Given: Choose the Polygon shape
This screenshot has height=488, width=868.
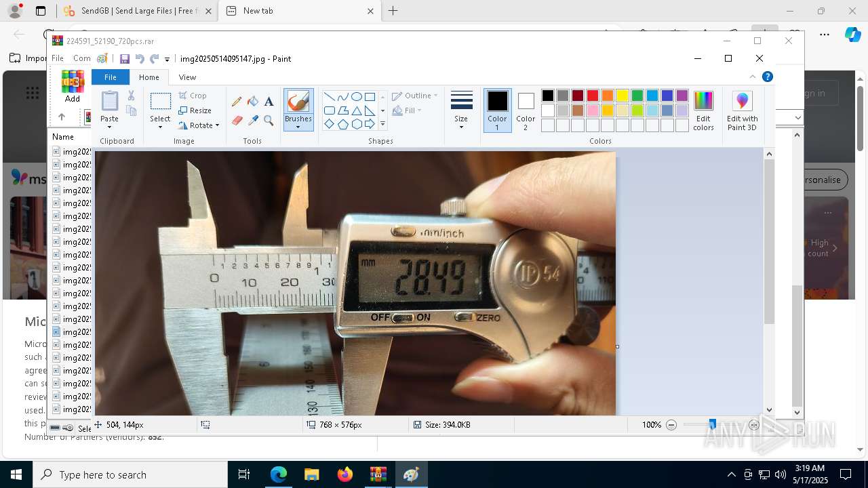Looking at the screenshot, I should click(342, 110).
